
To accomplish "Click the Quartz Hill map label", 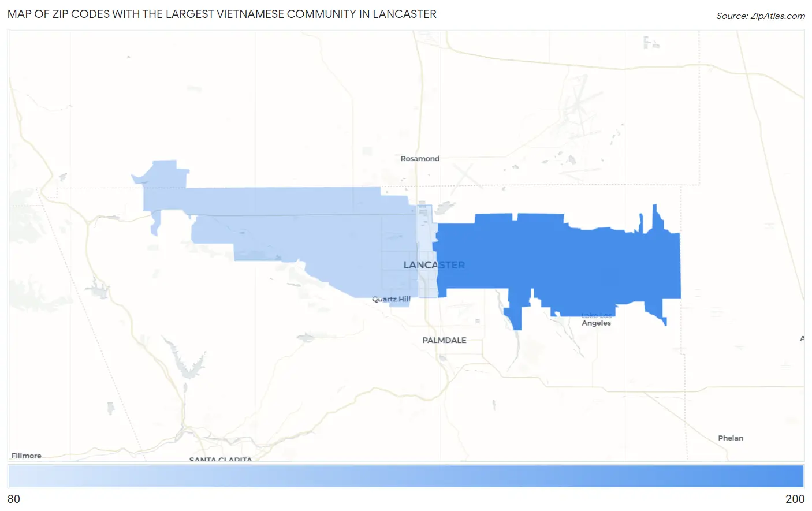I will tap(391, 299).
